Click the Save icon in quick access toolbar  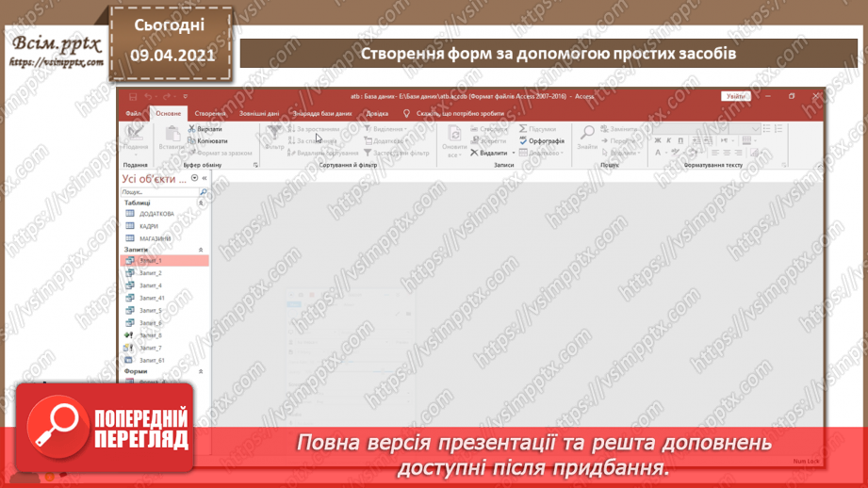(x=133, y=96)
